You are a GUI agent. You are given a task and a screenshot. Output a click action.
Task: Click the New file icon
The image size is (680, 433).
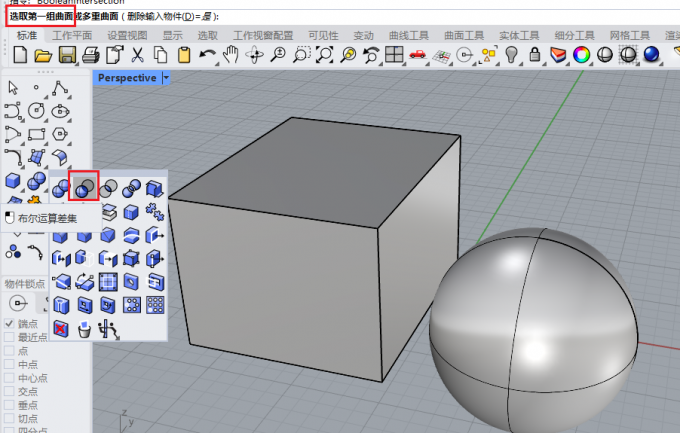20,55
